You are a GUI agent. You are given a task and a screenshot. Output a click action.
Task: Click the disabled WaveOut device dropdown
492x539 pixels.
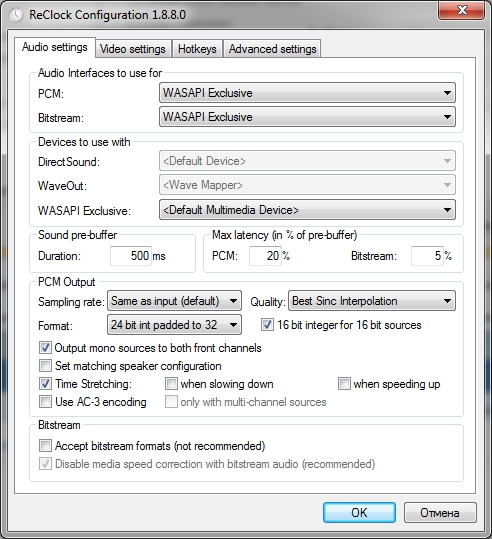coord(307,185)
